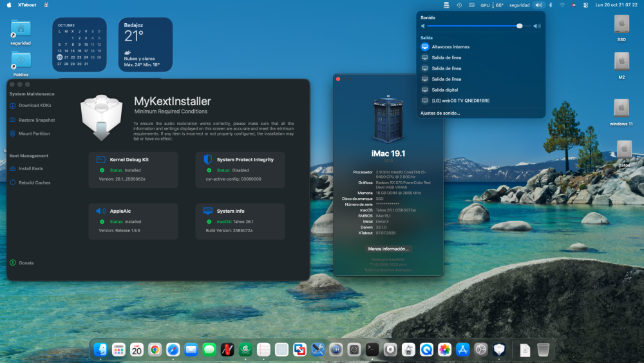
Task: Open Finder from the Dock
Action: [100, 349]
